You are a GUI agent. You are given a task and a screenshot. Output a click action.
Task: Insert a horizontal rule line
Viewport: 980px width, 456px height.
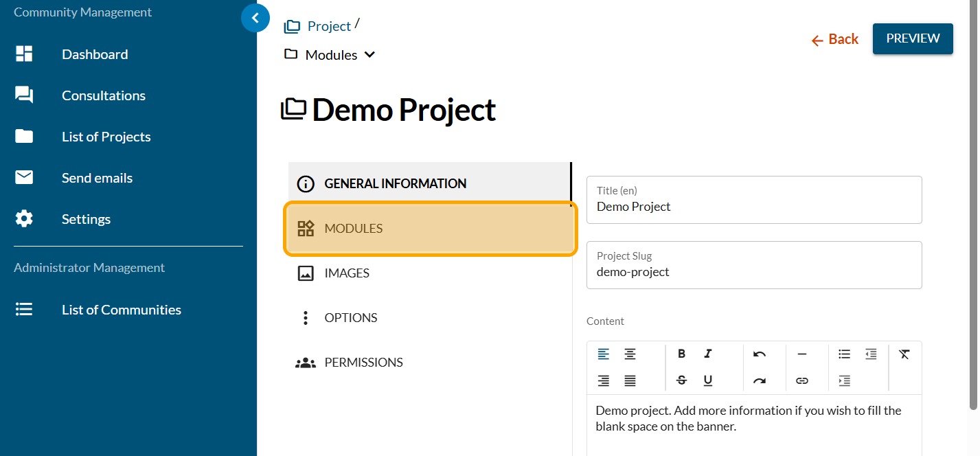click(801, 354)
